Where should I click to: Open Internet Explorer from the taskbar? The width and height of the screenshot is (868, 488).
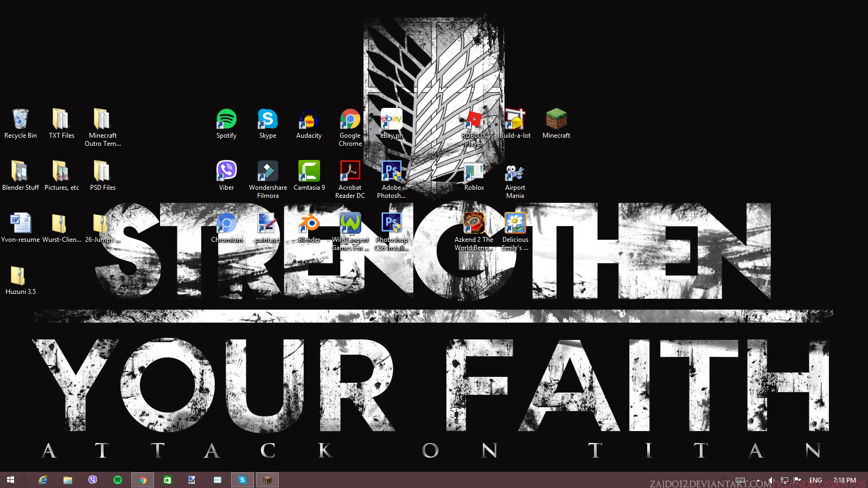pyautogui.click(x=43, y=480)
